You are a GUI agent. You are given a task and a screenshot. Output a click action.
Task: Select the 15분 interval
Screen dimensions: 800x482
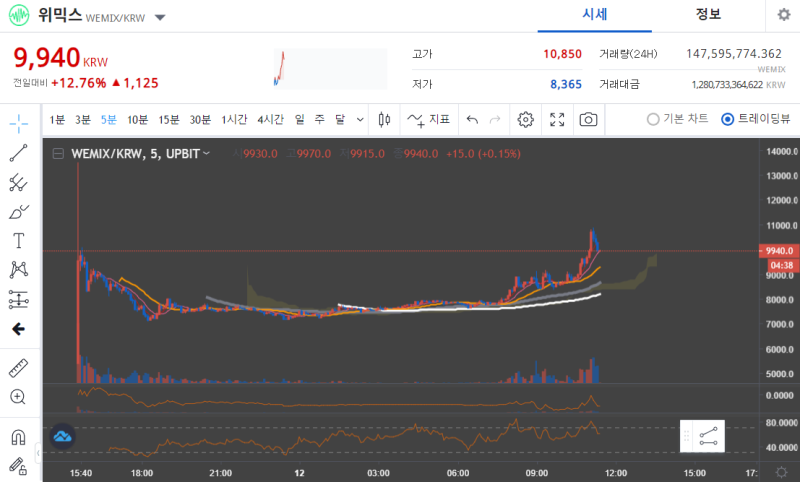point(169,120)
